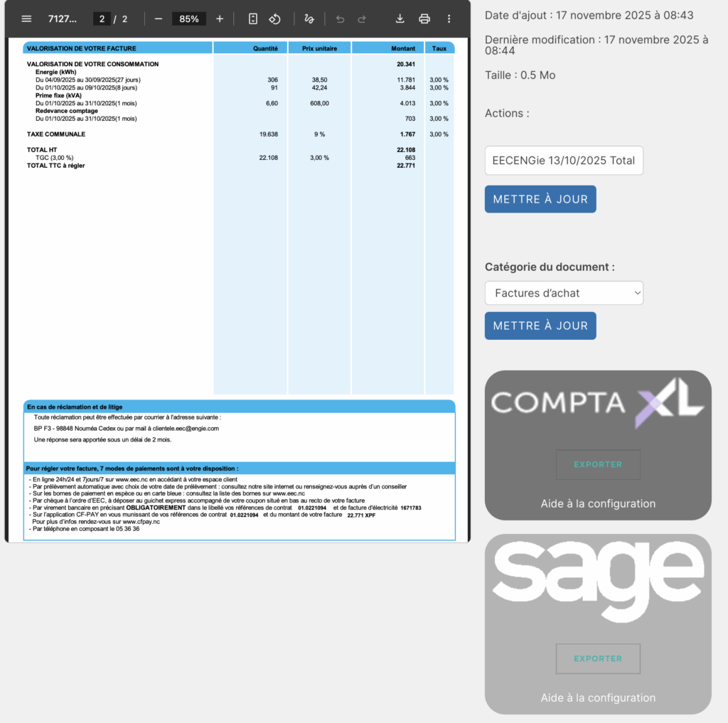Viewport: 728px width, 723px height.
Task: Export to Compta XL
Action: [x=598, y=464]
